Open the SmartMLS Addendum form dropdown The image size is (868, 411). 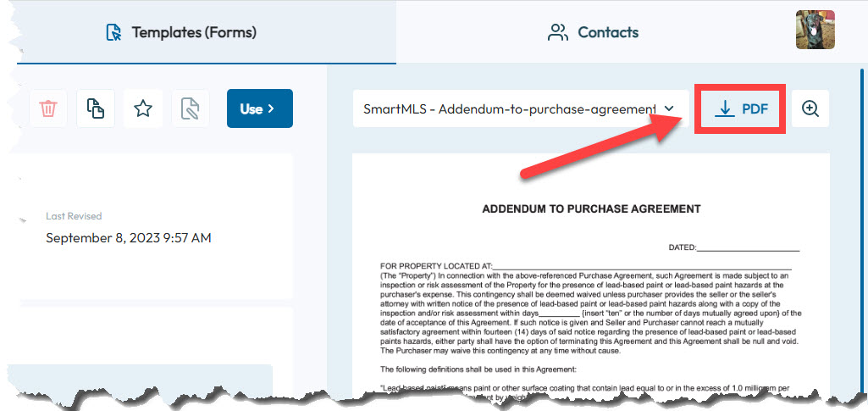coord(520,108)
